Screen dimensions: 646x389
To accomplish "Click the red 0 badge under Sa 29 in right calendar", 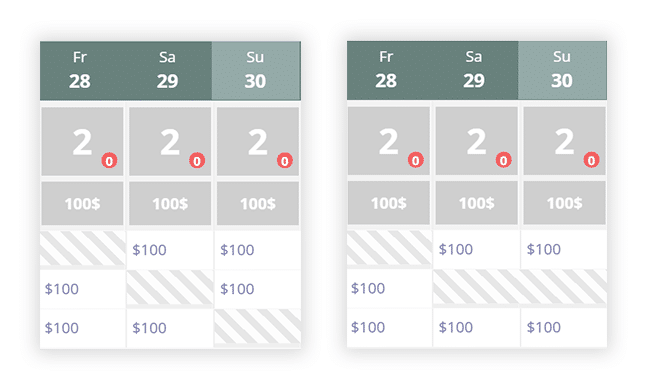I will click(503, 160).
